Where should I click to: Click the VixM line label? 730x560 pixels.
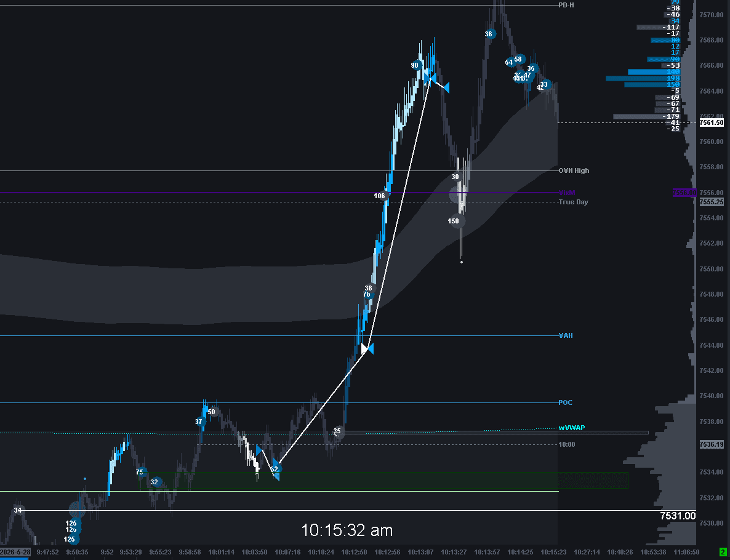point(568,192)
